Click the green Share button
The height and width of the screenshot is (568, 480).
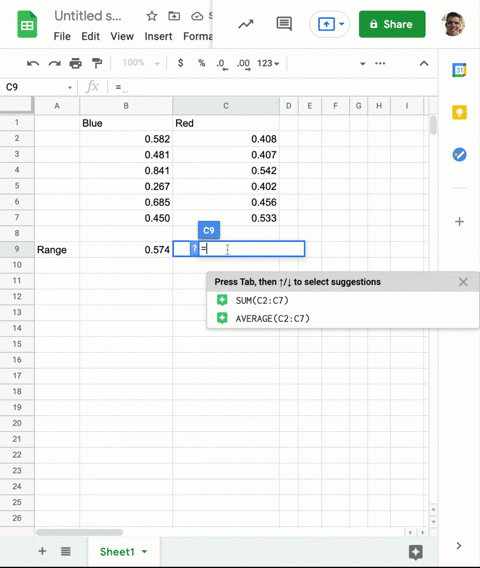(392, 24)
